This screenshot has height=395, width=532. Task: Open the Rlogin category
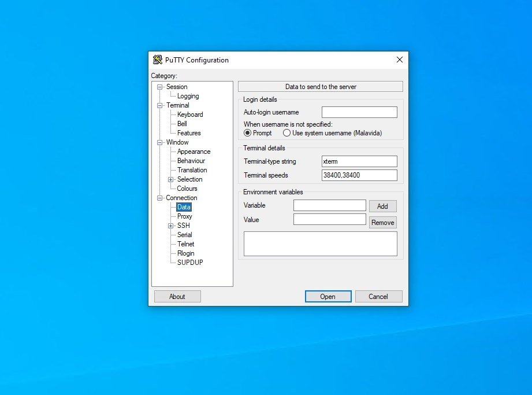click(x=185, y=253)
